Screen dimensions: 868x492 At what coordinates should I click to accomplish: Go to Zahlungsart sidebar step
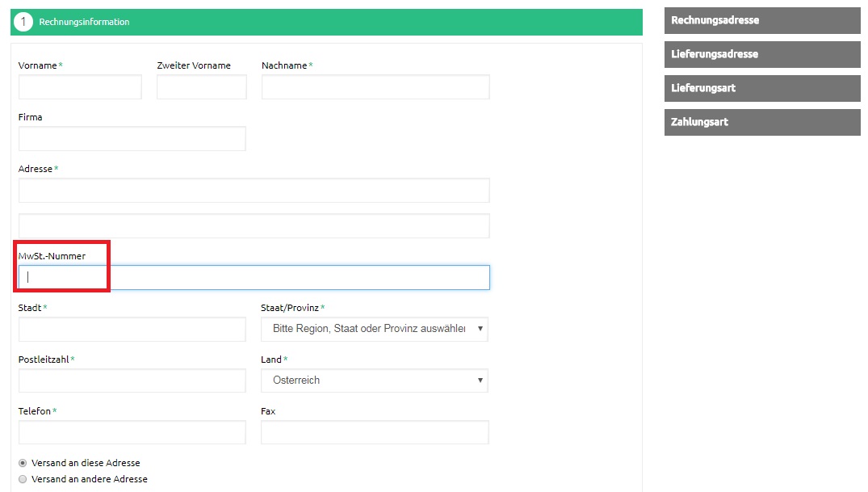click(761, 122)
